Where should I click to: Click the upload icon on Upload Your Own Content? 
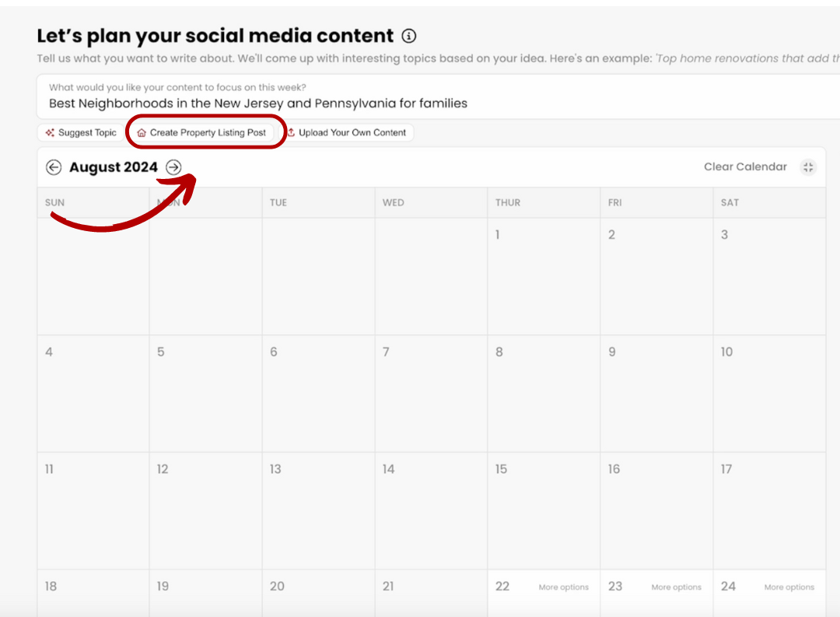pyautogui.click(x=292, y=132)
